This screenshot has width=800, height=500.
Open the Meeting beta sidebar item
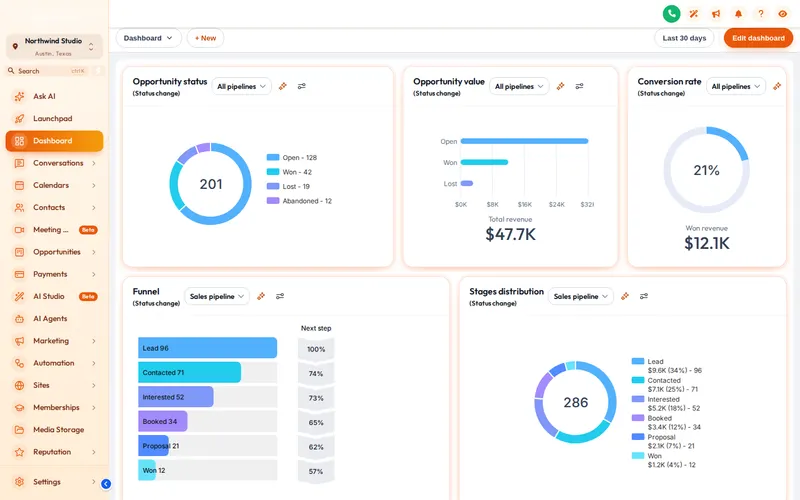[54, 230]
